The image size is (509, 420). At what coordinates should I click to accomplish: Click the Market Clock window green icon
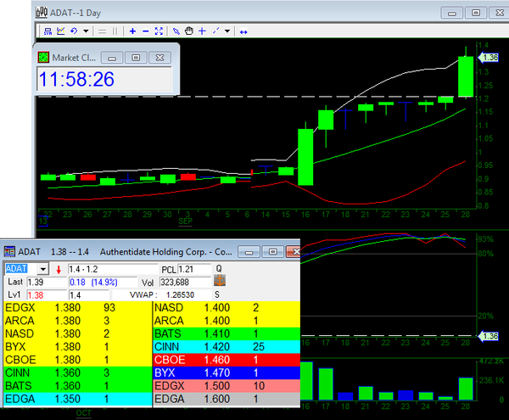click(43, 58)
